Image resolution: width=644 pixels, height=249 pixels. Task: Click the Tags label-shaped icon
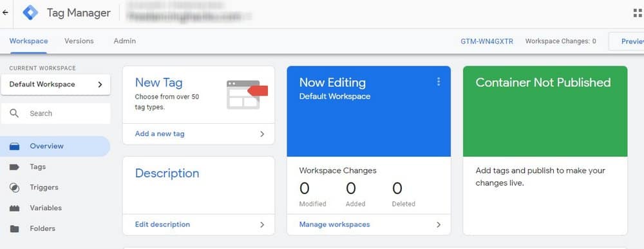(x=14, y=166)
